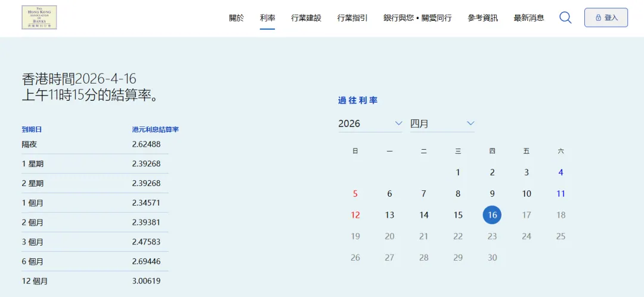Open the 行業指引 menu
Viewport: 644px width, 297px height.
click(x=352, y=18)
